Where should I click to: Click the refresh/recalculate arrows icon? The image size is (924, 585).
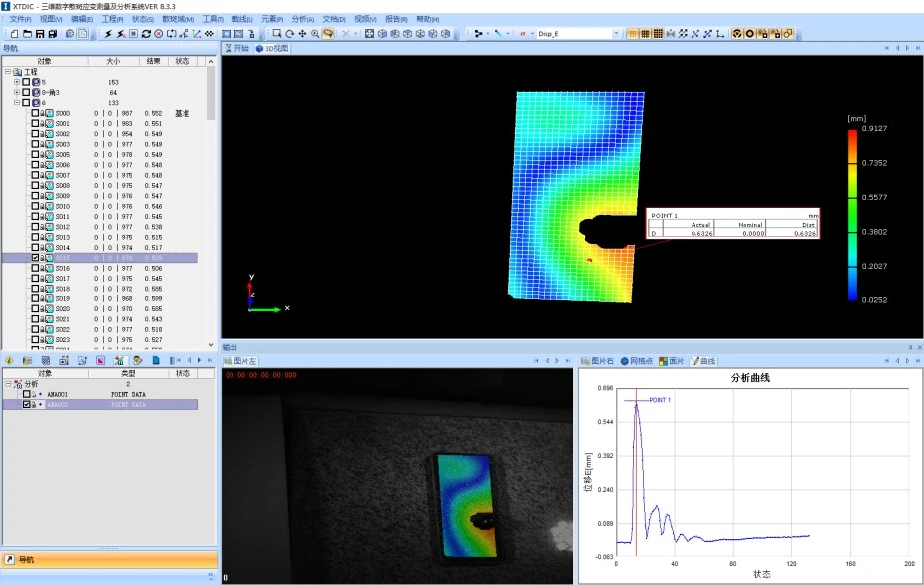coord(146,34)
